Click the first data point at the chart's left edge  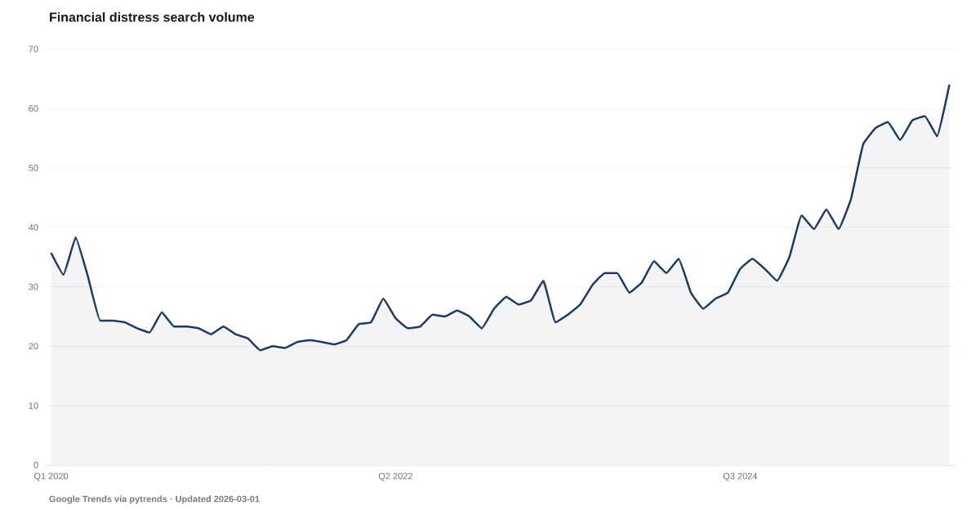coord(51,252)
